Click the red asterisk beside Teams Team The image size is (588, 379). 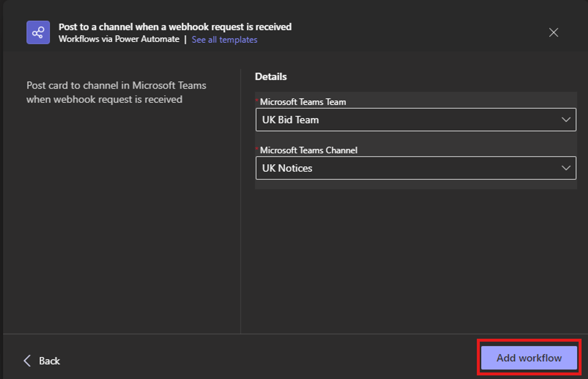pos(257,100)
